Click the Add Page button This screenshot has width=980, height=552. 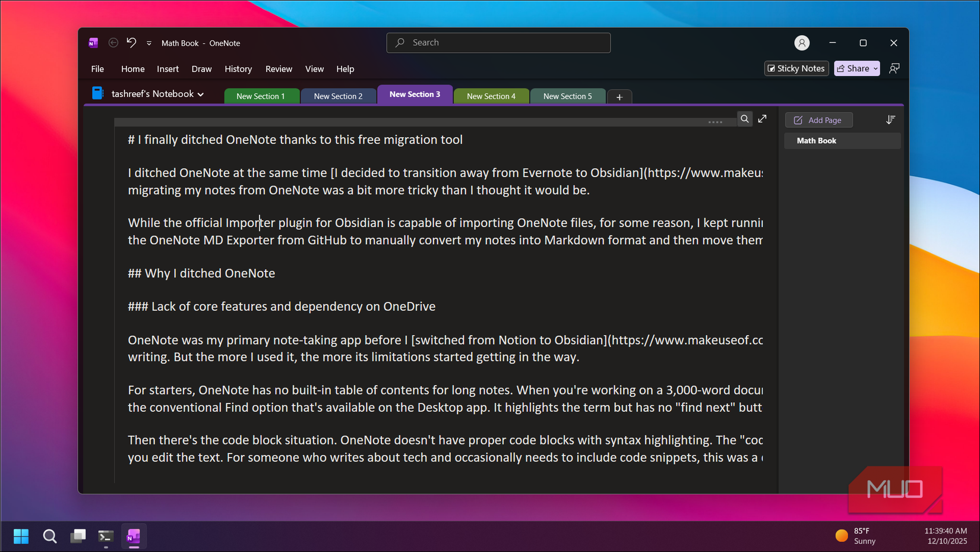click(x=818, y=119)
